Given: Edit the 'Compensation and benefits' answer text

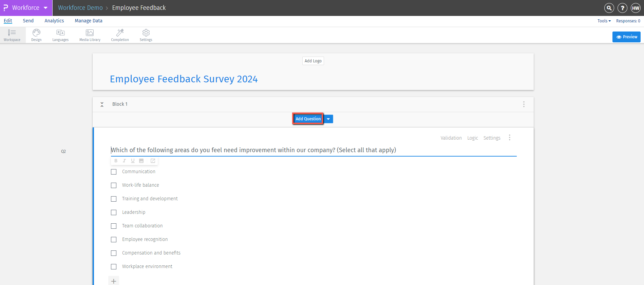Looking at the screenshot, I should [151, 253].
